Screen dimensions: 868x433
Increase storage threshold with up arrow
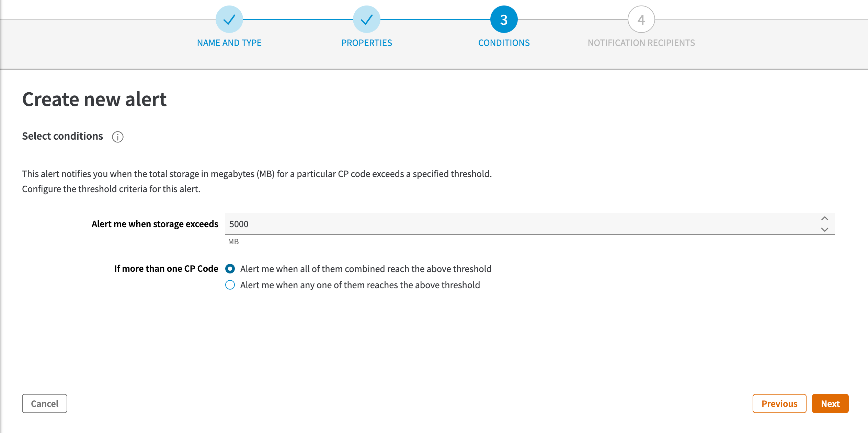(x=824, y=219)
